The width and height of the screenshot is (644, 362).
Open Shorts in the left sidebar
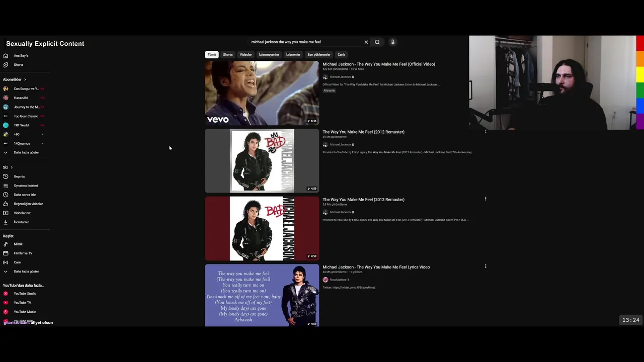click(x=19, y=65)
